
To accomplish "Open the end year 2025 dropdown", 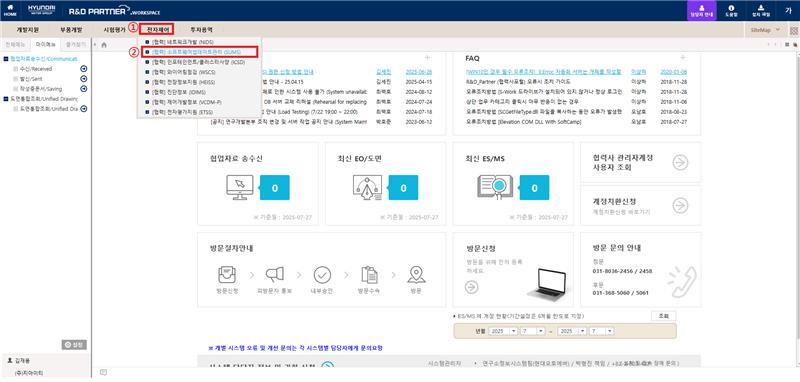I will click(573, 331).
